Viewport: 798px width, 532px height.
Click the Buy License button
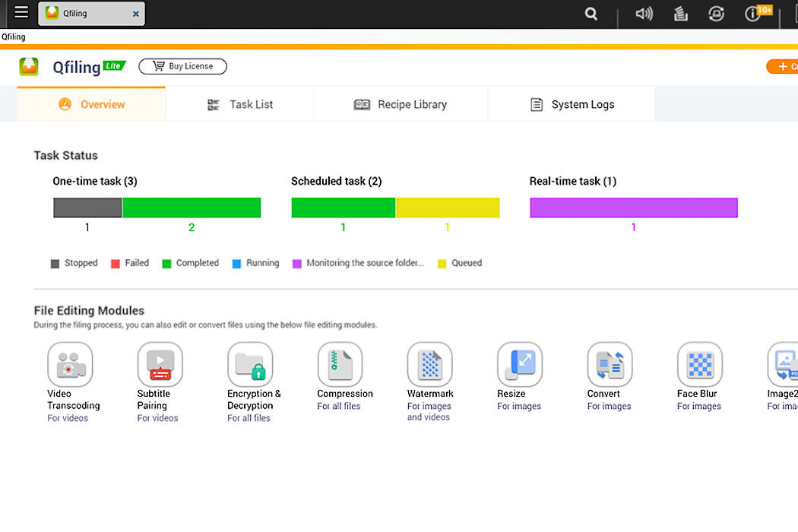[182, 66]
